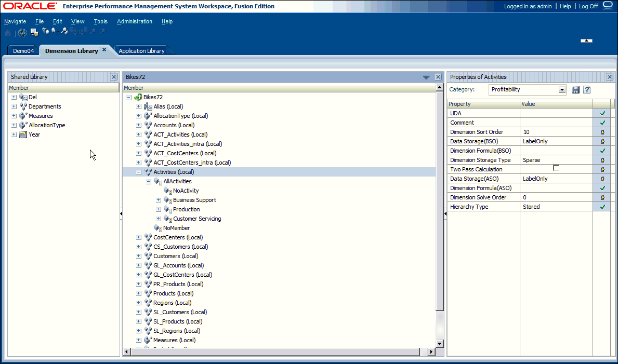Click the green checkmark in the UDA row

(x=602, y=113)
